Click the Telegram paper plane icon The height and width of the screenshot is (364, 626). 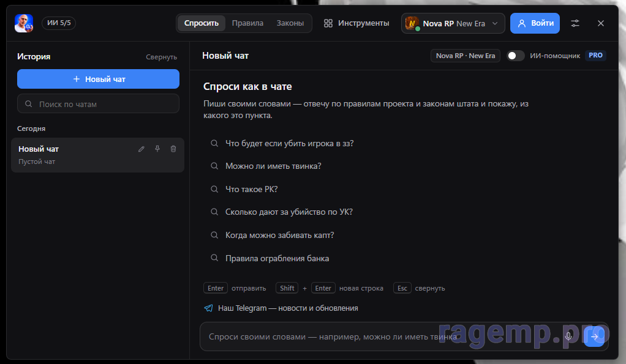[x=208, y=308]
